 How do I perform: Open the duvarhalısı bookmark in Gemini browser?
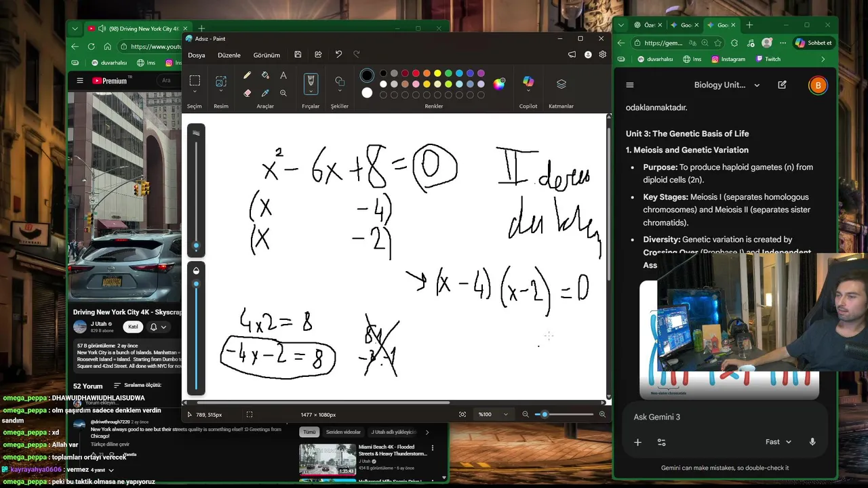655,59
